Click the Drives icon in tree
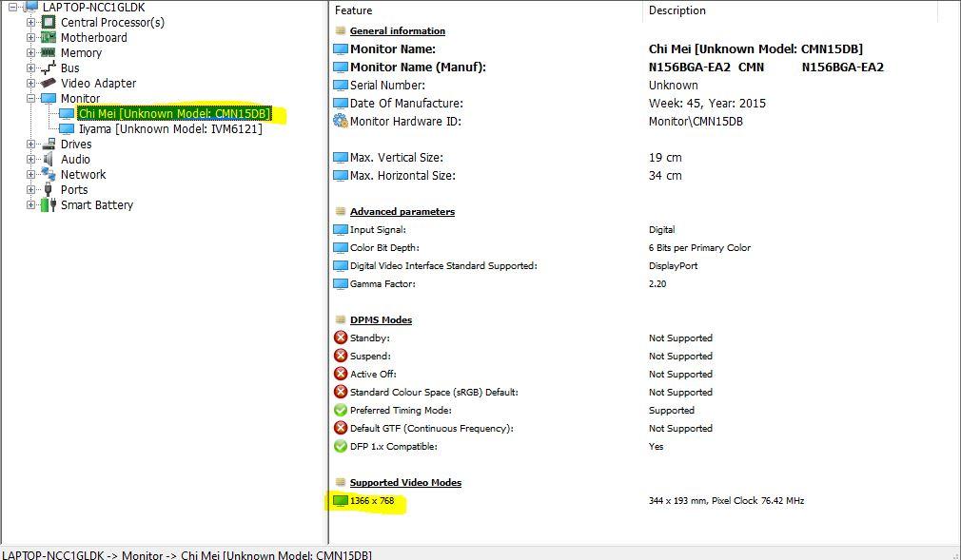 (49, 144)
